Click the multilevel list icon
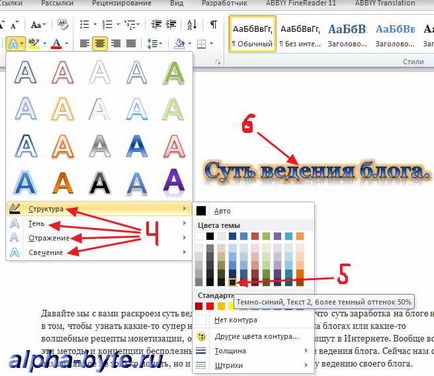 (129, 24)
